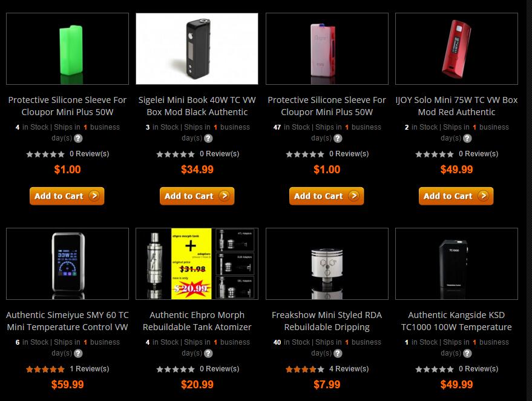Click help icon for Simeiyue SMY 60 shipping
532x401 pixels.
click(78, 353)
